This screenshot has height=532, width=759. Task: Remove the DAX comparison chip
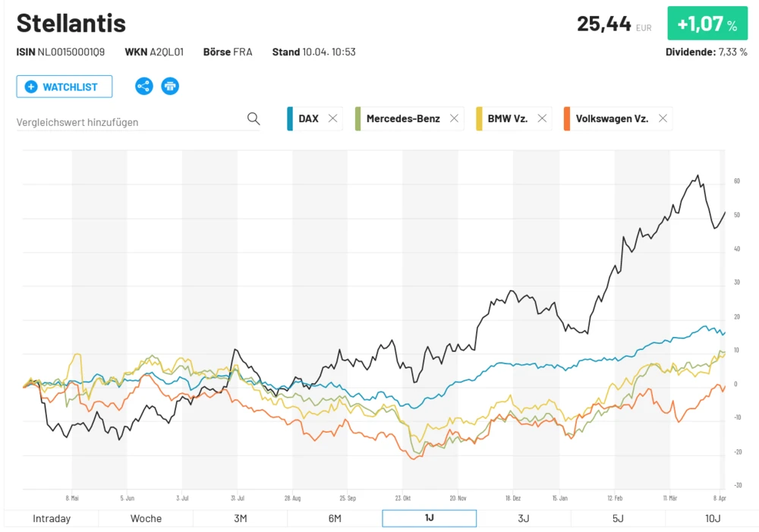[x=332, y=118]
